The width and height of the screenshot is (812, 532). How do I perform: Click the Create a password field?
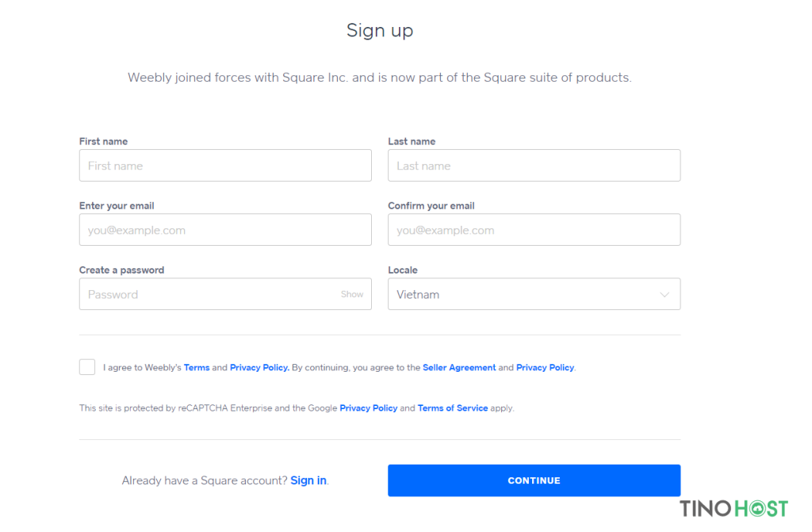225,294
